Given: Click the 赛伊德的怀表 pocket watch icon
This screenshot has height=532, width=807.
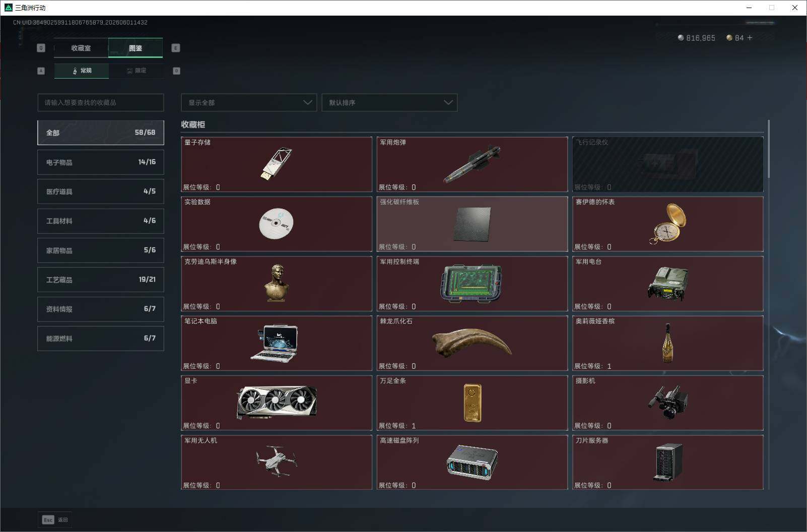Looking at the screenshot, I should (668, 224).
